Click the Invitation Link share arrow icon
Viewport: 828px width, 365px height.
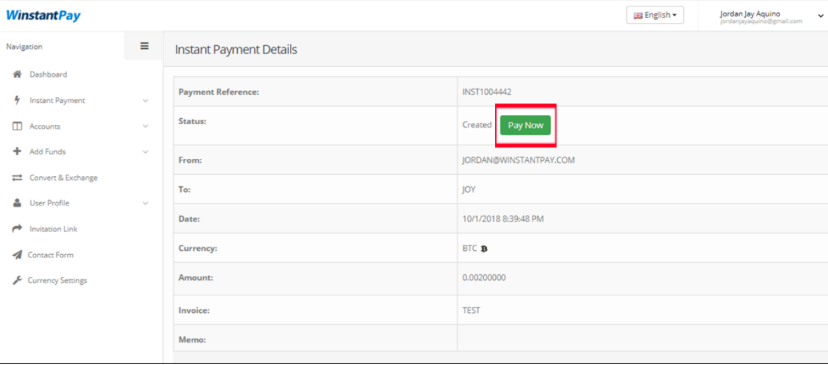click(x=16, y=229)
